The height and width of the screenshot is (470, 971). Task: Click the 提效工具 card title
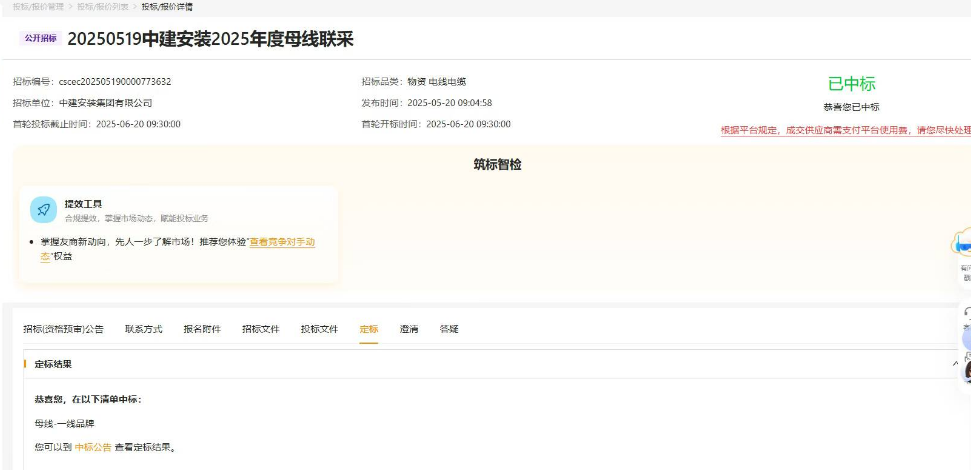(83, 204)
